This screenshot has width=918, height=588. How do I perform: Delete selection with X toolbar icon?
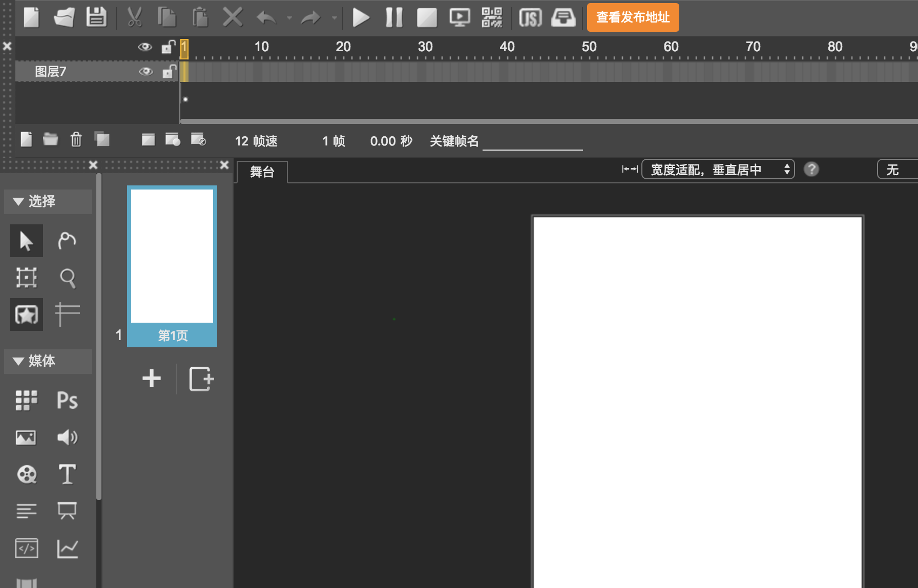pos(233,17)
